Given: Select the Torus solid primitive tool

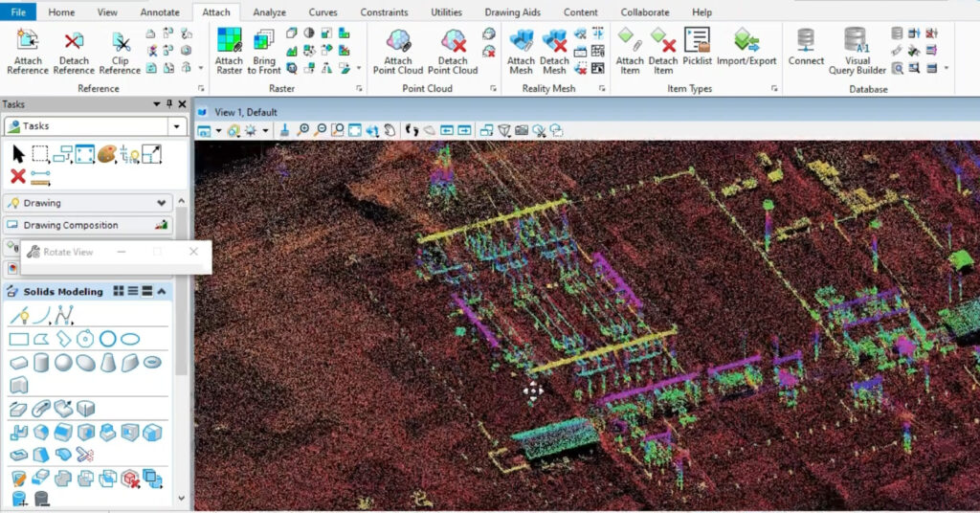Looking at the screenshot, I should coord(152,363).
